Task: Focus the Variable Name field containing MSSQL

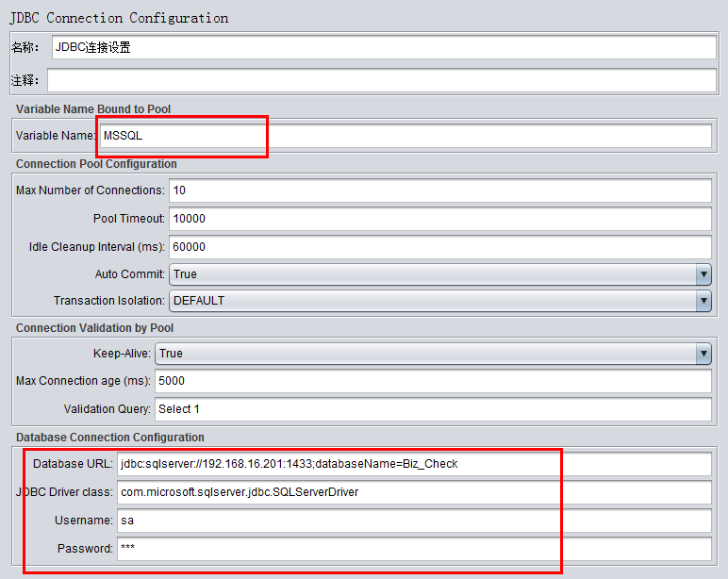Action: click(405, 136)
